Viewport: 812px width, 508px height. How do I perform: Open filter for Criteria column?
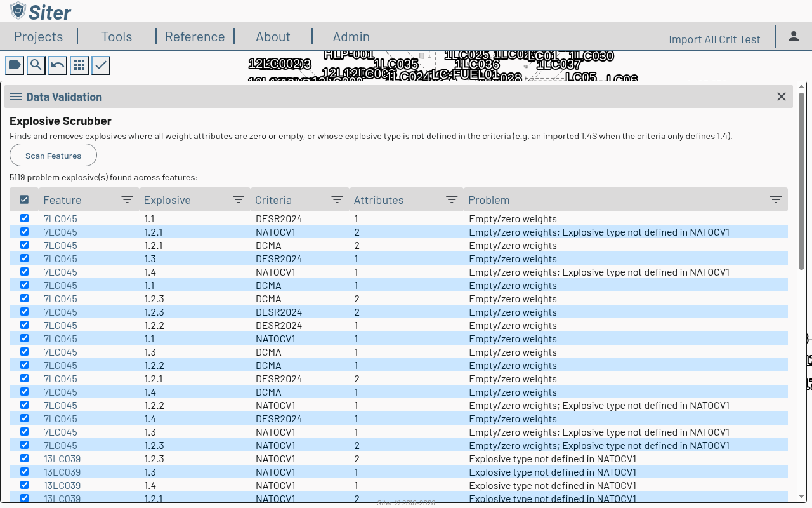click(337, 199)
